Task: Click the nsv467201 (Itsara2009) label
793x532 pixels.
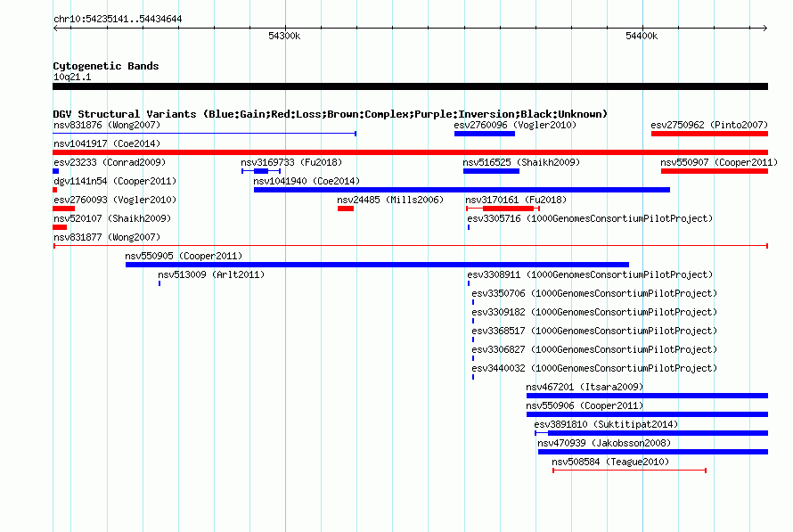Action: pyautogui.click(x=585, y=387)
